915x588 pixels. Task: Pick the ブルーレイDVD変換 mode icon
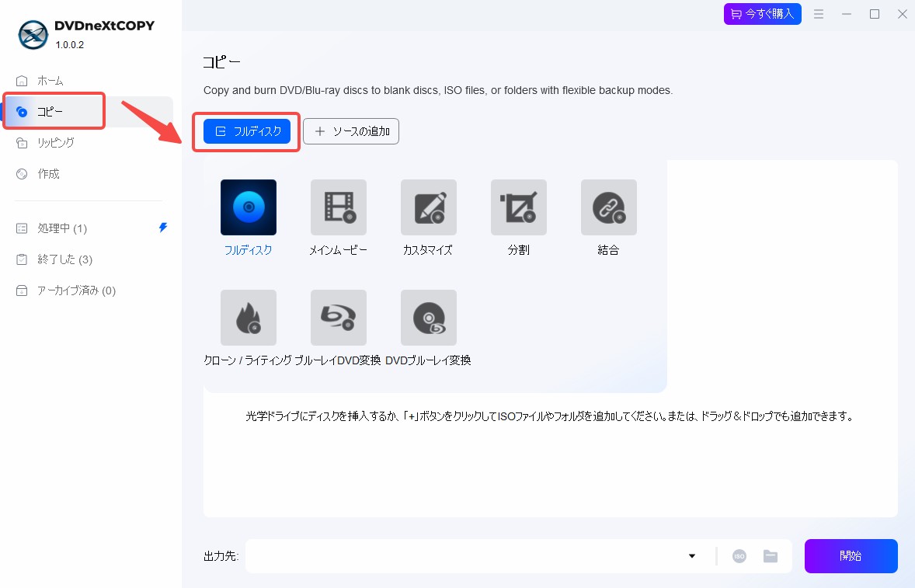coord(339,318)
